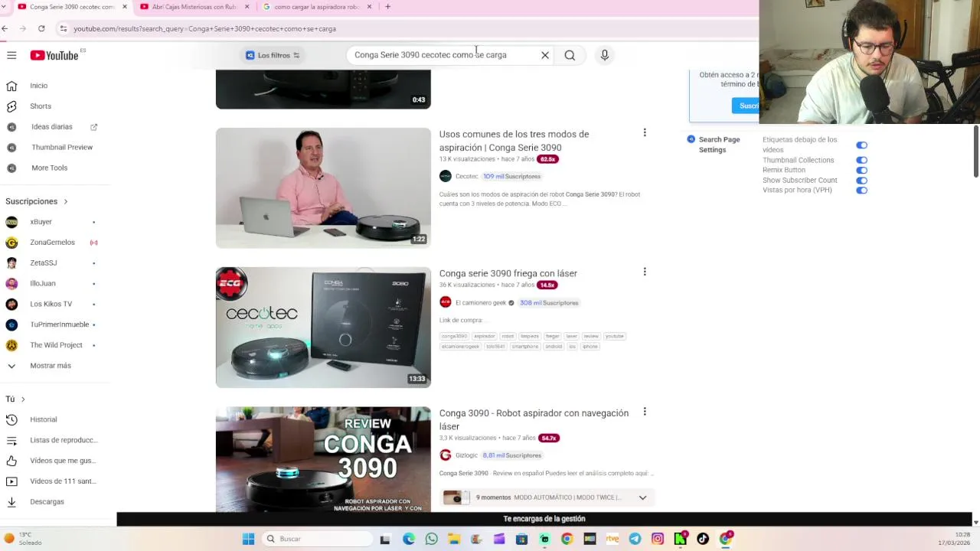Open Shorts in the sidebar

click(x=40, y=106)
